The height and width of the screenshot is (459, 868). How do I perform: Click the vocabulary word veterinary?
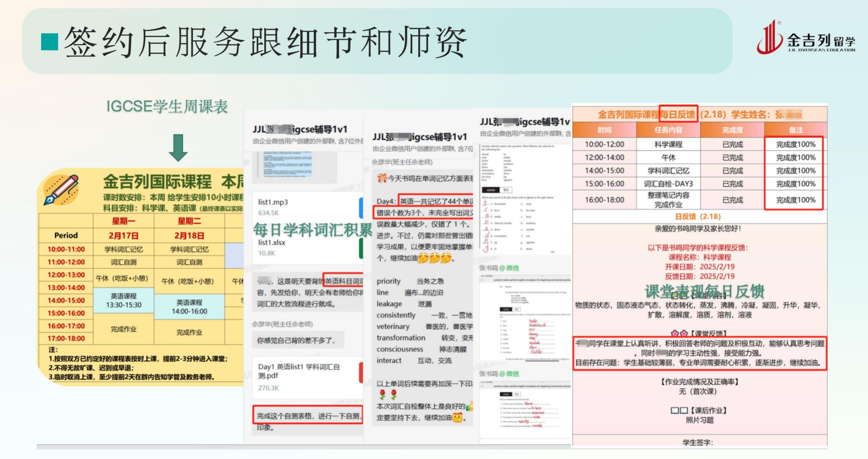[393, 326]
